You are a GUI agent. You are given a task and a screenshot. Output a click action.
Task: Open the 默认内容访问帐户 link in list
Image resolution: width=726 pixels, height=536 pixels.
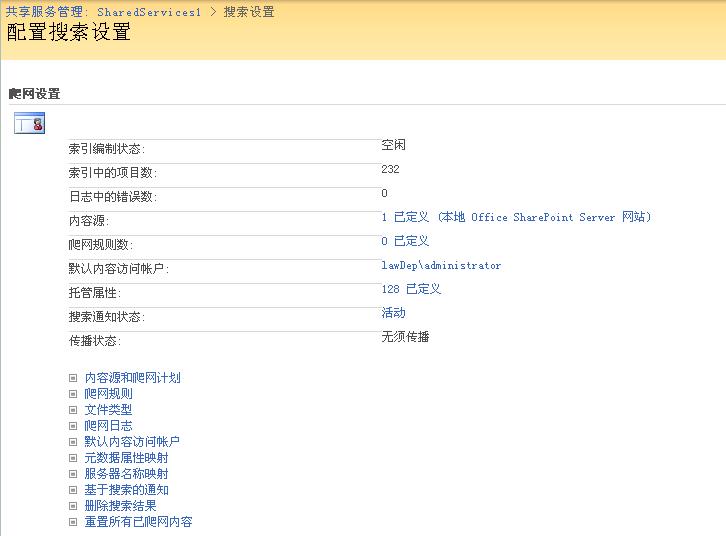coord(132,442)
